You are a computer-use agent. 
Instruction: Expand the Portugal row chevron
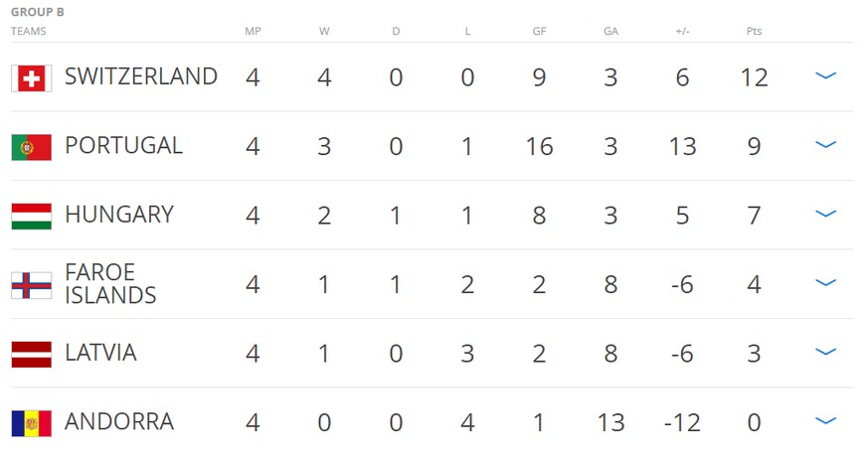coord(825,144)
